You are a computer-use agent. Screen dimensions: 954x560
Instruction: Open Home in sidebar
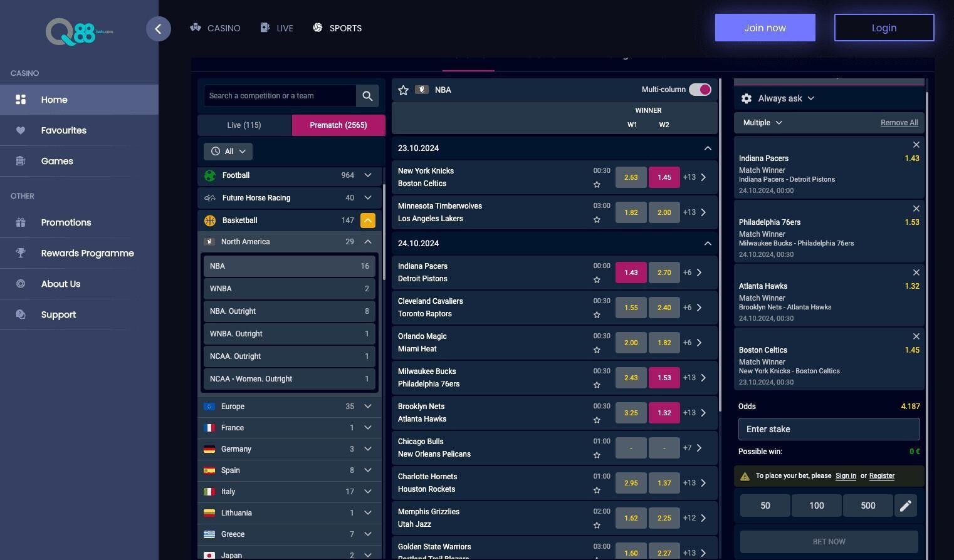79,100
